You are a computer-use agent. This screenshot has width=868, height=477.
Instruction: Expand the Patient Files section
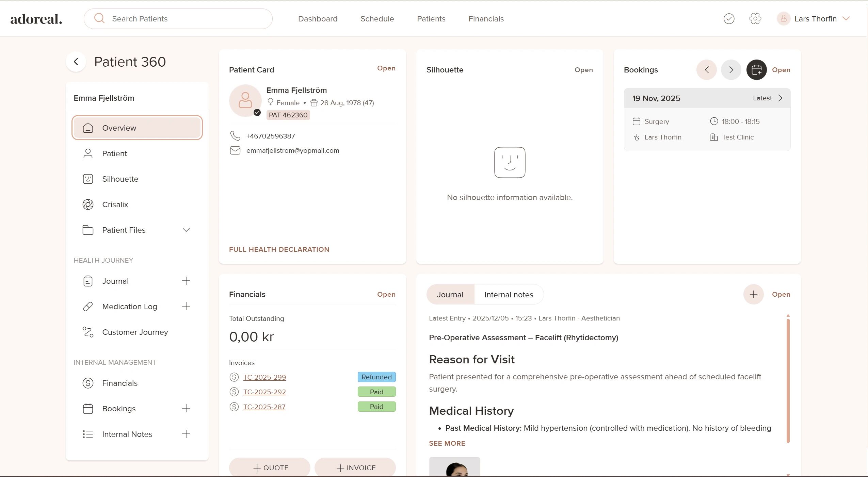click(x=186, y=230)
